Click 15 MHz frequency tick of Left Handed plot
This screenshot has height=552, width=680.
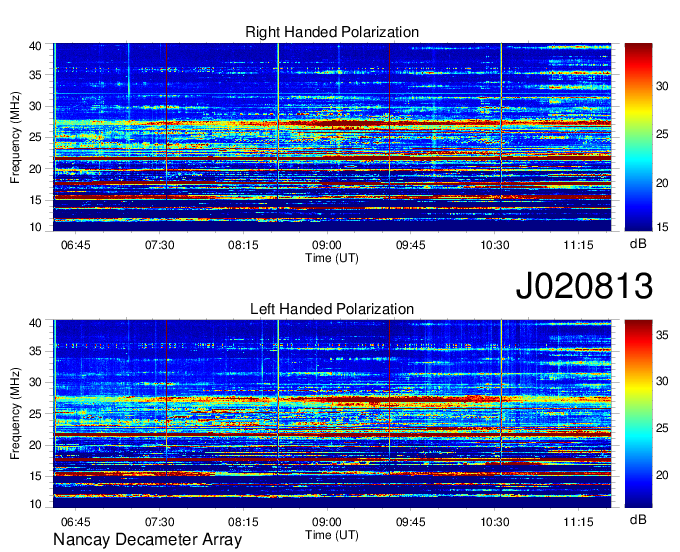(x=35, y=476)
